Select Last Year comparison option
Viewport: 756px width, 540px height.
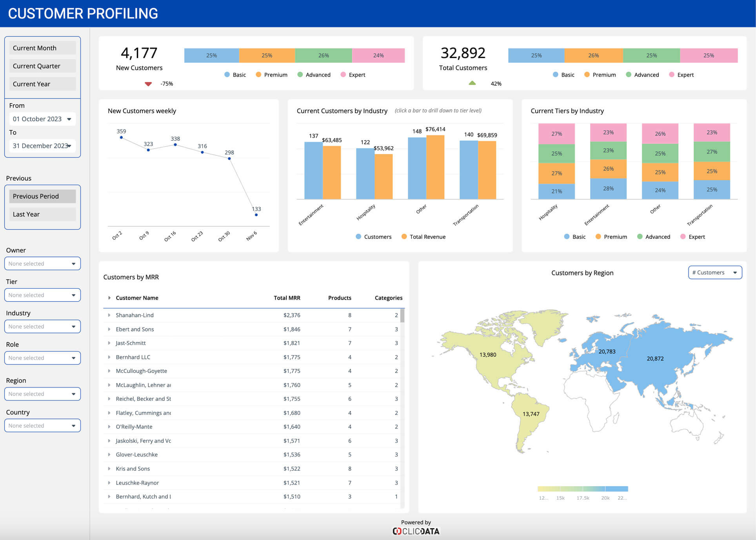(x=42, y=214)
